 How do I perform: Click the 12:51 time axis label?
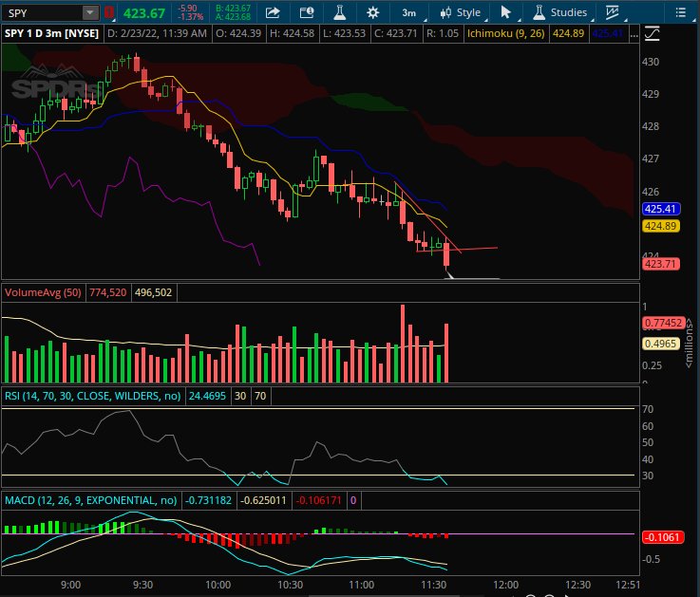pos(627,585)
